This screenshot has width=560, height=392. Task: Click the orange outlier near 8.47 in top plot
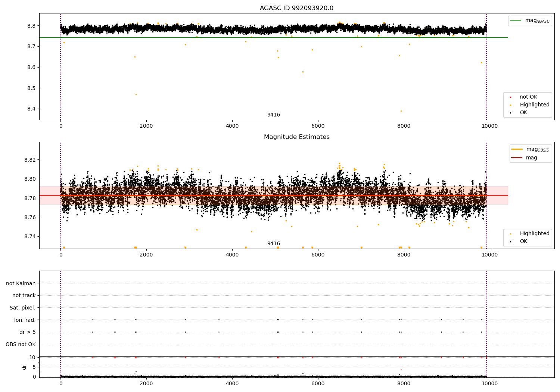[136, 94]
